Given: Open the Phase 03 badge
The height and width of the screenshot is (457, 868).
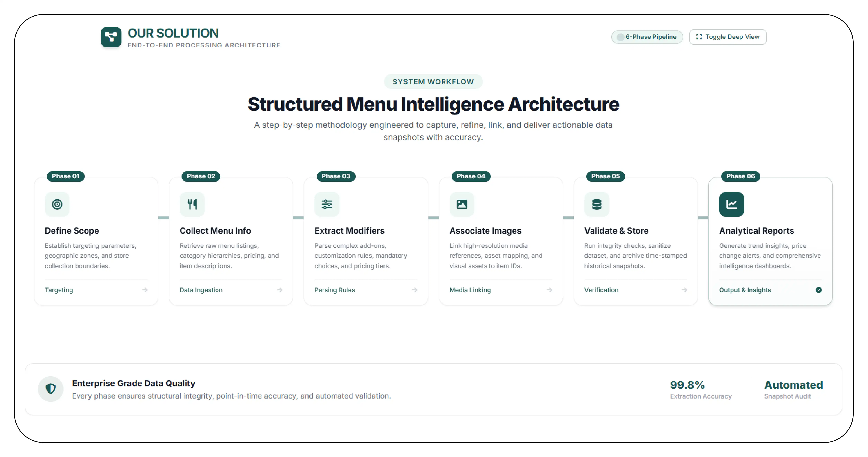Looking at the screenshot, I should pos(336,176).
